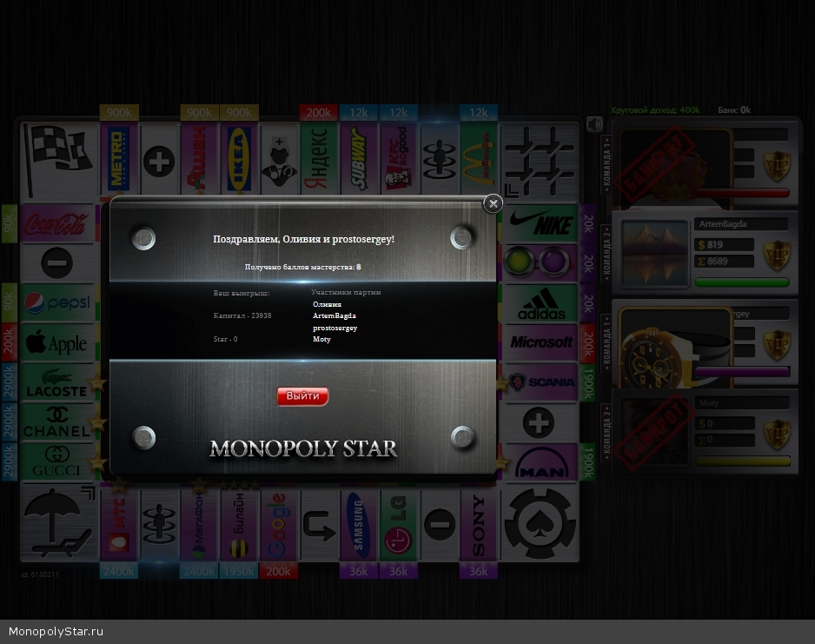Select the doctor icon cell
Viewport: 815px width, 644px height.
click(279, 160)
